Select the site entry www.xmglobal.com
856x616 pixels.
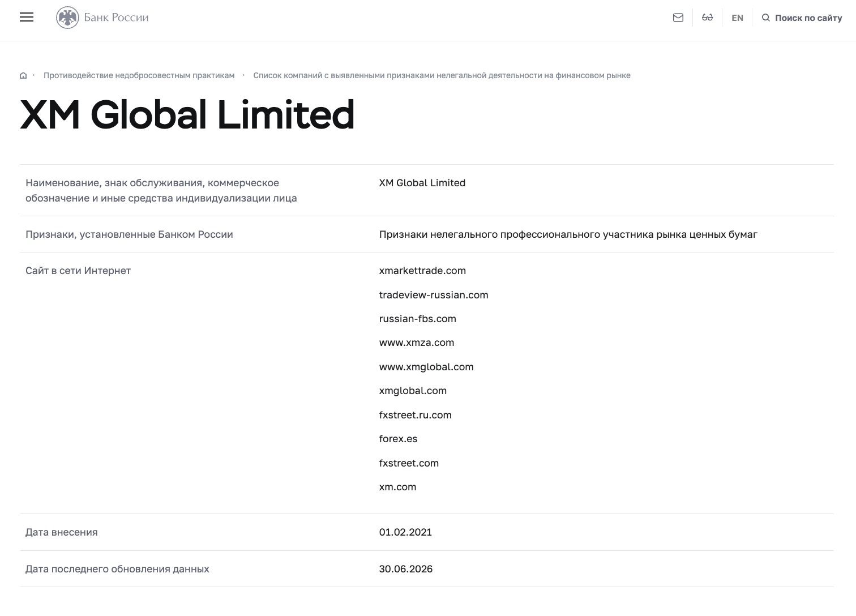pyautogui.click(x=426, y=367)
